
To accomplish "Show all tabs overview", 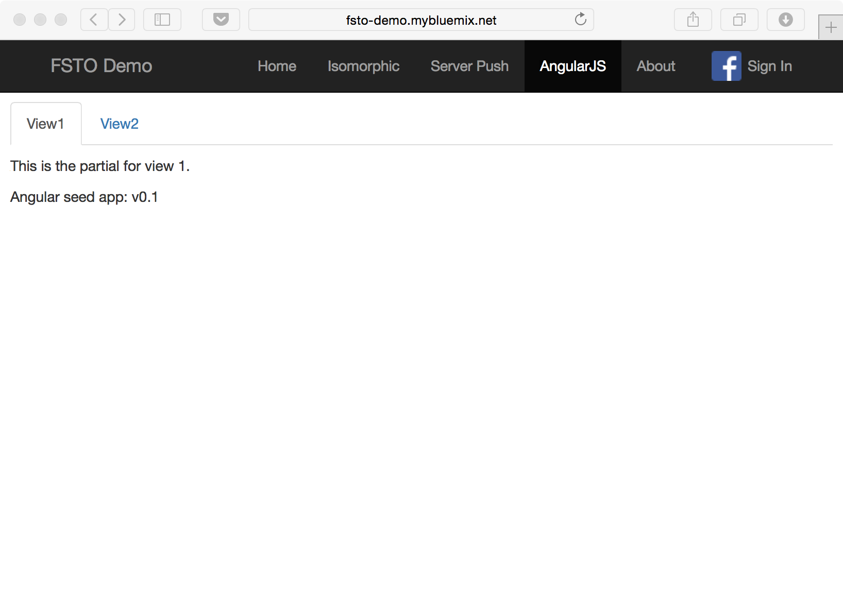I will pyautogui.click(x=739, y=20).
